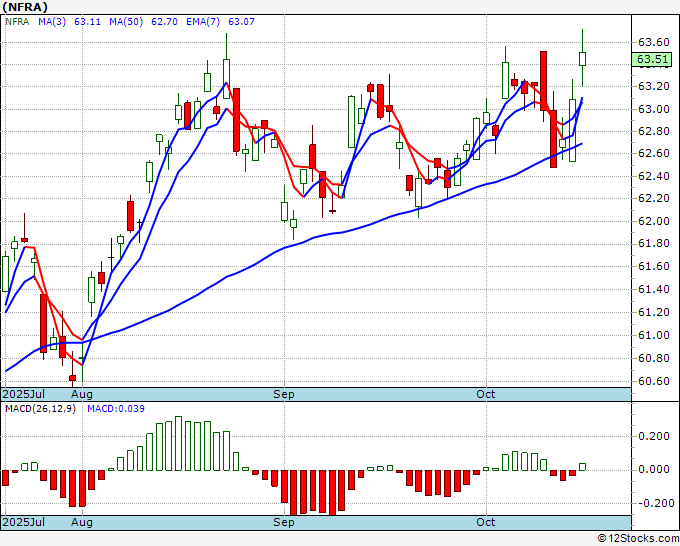This screenshot has width=680, height=546.
Task: Click the NFRA legend label
Action: tap(17, 22)
